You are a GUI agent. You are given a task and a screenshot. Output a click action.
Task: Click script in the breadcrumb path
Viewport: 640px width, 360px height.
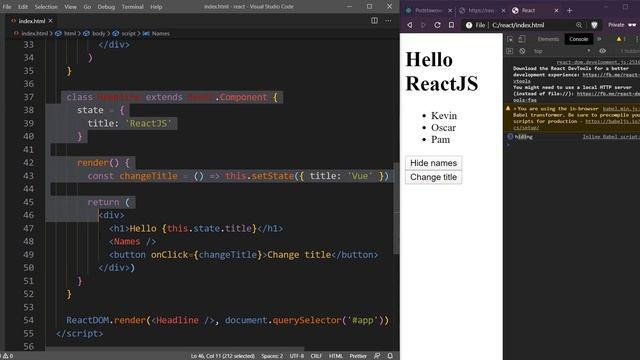(x=128, y=33)
